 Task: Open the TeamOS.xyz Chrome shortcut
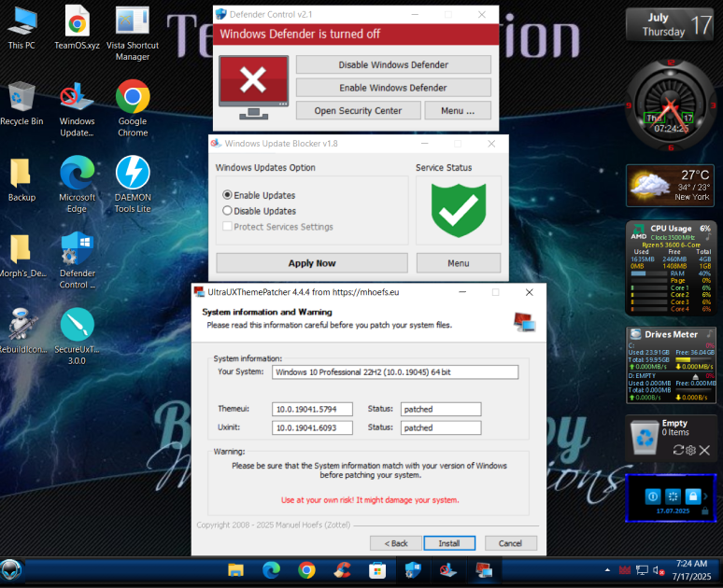point(77,28)
